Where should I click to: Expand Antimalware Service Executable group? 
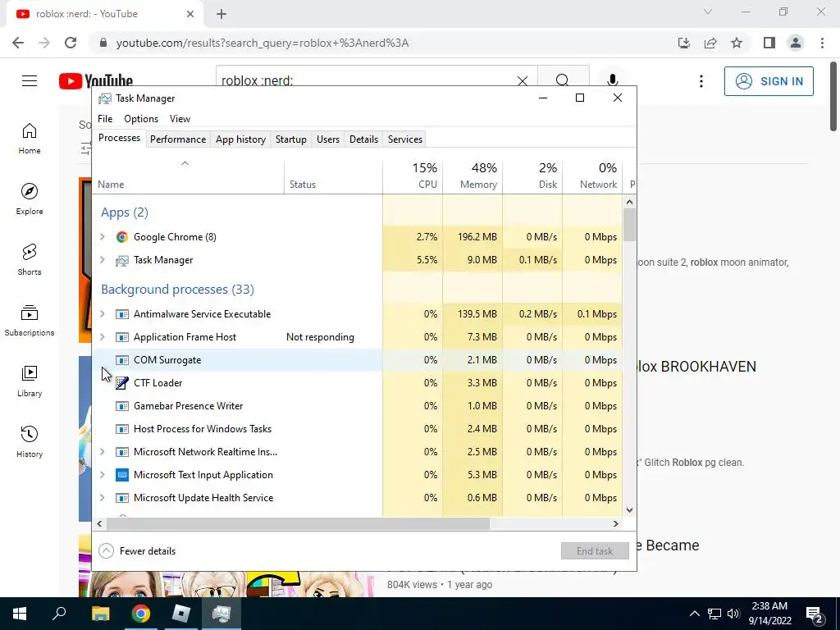coord(103,314)
